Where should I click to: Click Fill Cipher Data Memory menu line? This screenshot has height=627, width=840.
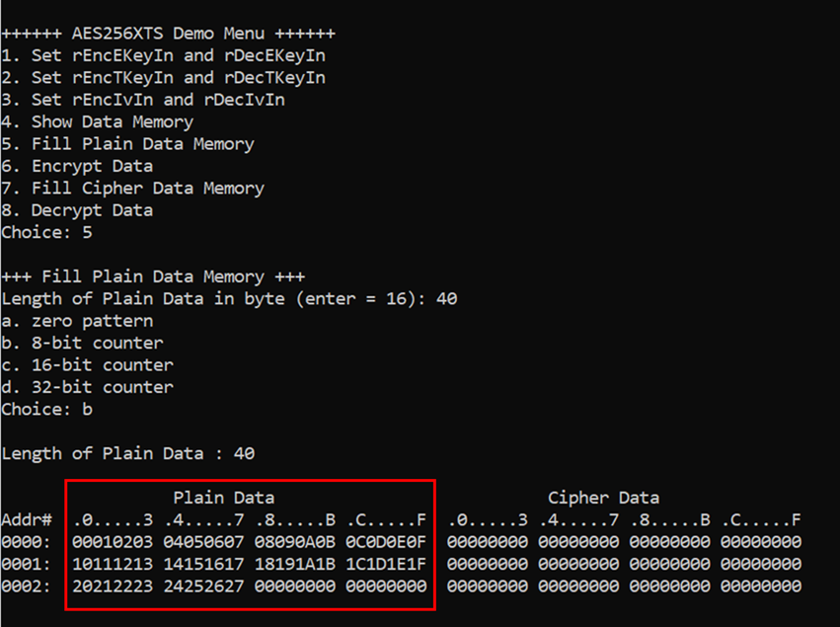click(133, 189)
